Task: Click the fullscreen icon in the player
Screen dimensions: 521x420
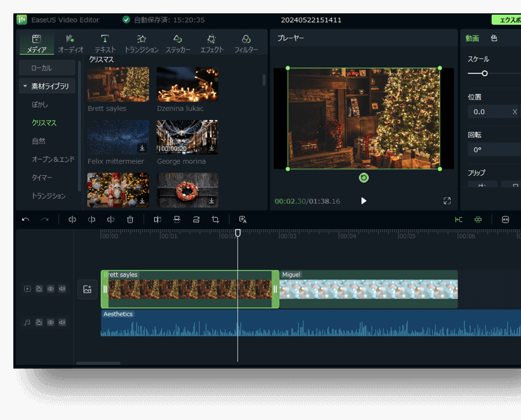Action: tap(447, 201)
